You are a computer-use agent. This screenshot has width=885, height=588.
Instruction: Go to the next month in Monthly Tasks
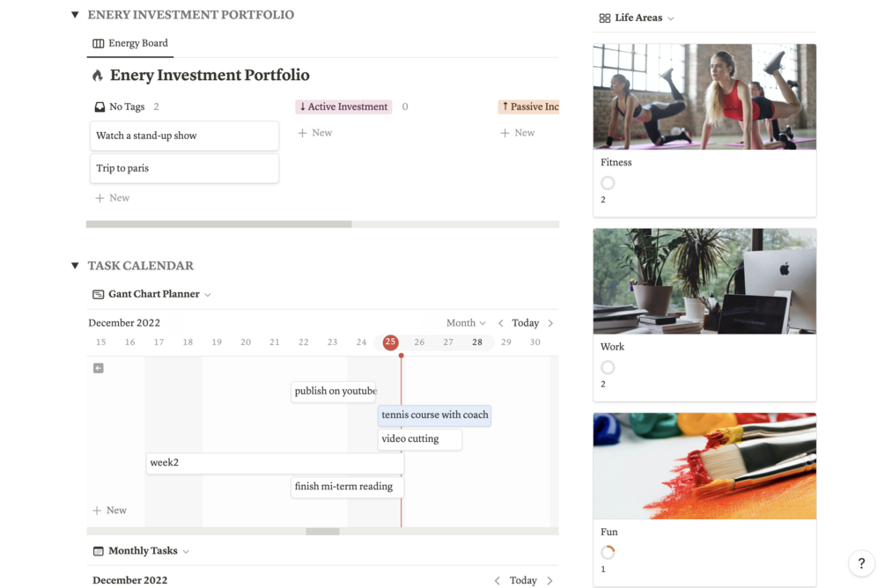(x=549, y=581)
